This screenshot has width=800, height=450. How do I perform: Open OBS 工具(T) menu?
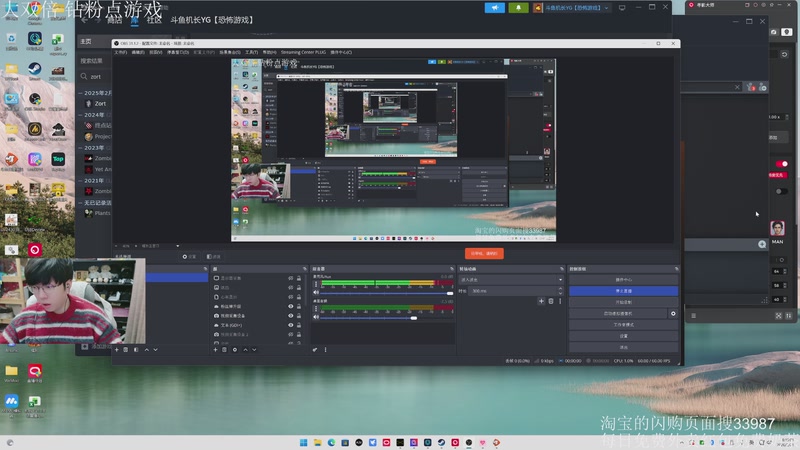coord(252,52)
